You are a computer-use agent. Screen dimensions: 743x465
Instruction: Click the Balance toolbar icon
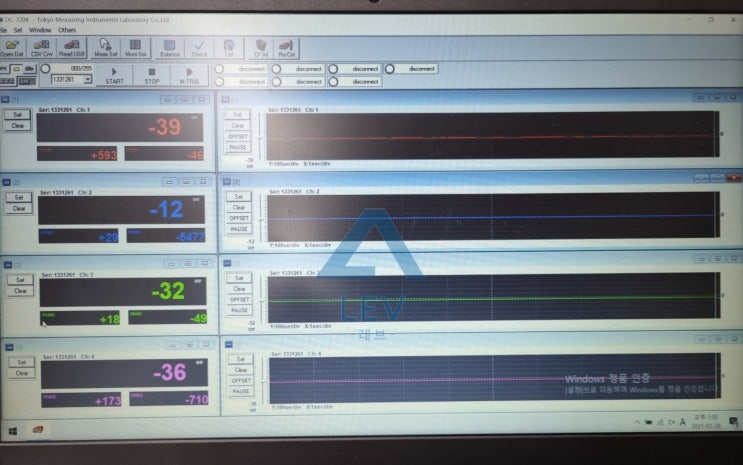(x=170, y=47)
